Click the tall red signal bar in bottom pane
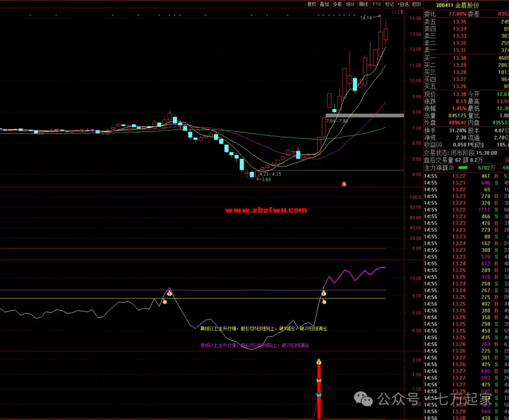The height and width of the screenshot is (420, 509). point(319,391)
